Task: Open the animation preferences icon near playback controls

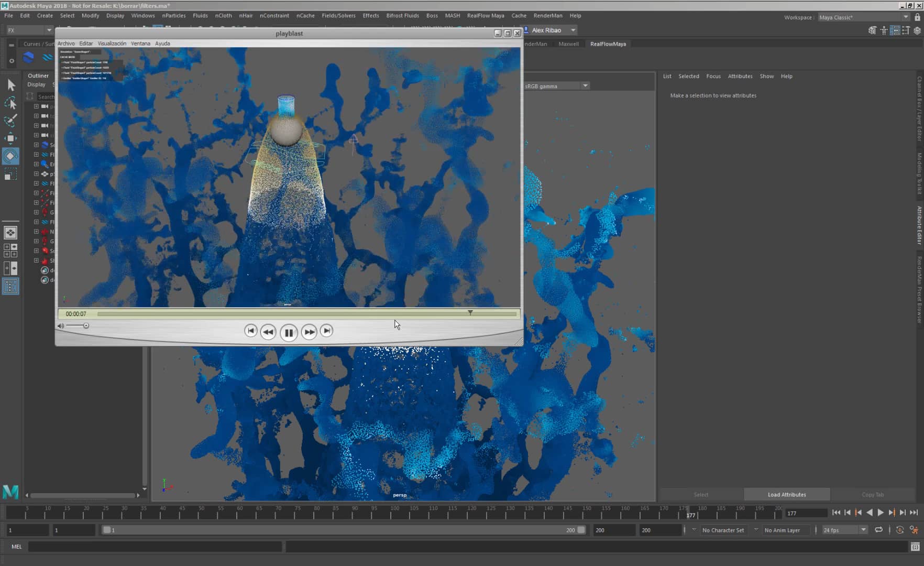Action: click(x=914, y=530)
